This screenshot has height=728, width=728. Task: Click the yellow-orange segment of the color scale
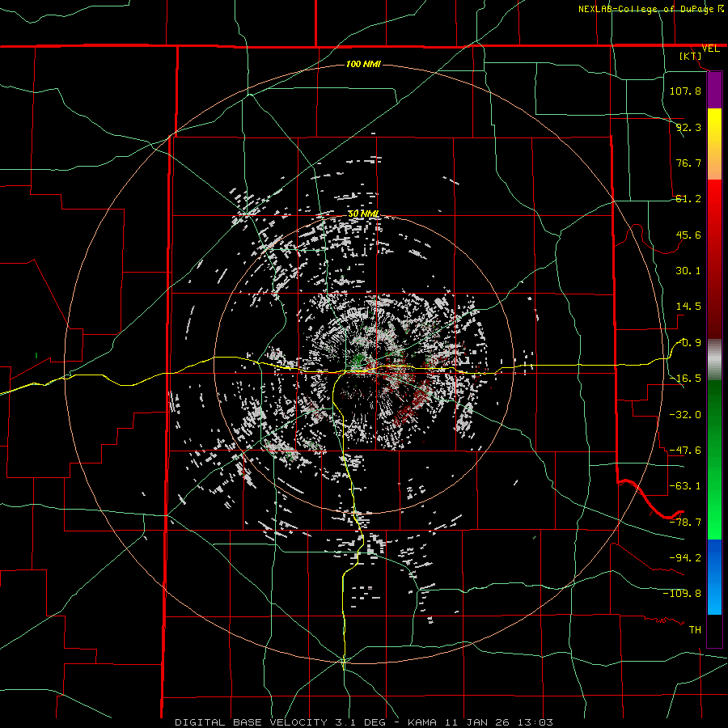point(714,144)
